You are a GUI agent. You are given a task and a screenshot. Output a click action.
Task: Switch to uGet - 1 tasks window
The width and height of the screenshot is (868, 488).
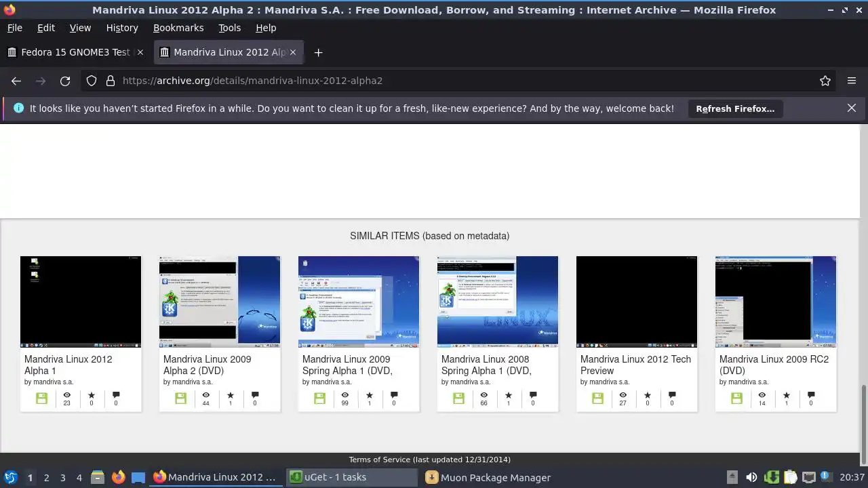(351, 477)
